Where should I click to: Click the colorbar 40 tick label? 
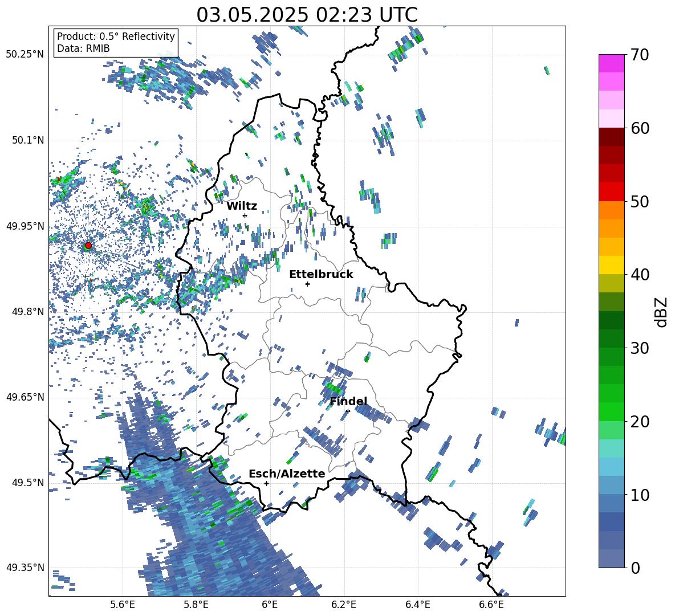coord(640,275)
